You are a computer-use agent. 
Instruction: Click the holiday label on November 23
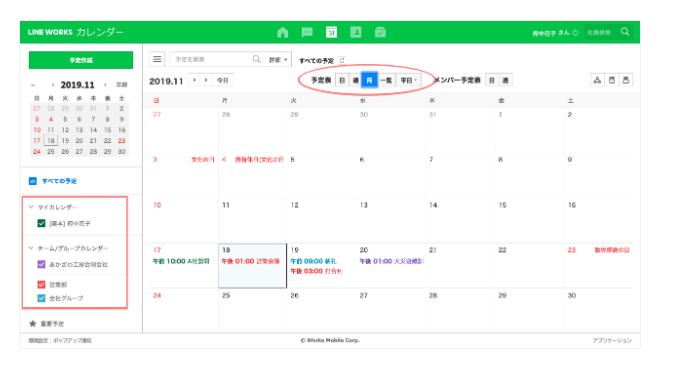pos(612,250)
